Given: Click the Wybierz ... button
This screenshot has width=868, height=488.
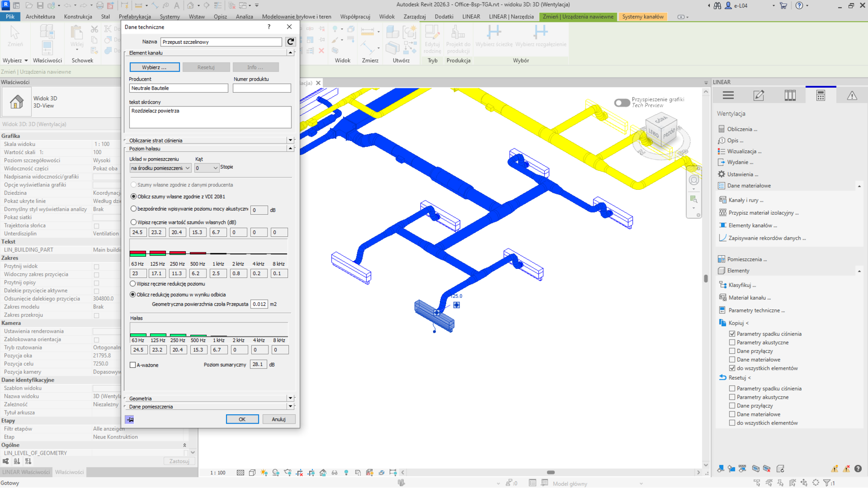Looking at the screenshot, I should 154,67.
